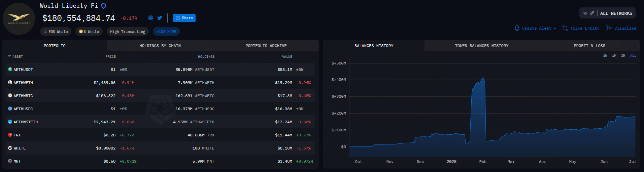644x172 pixels.
Task: Click the $19.29M value cell
Action: pyautogui.click(x=283, y=83)
